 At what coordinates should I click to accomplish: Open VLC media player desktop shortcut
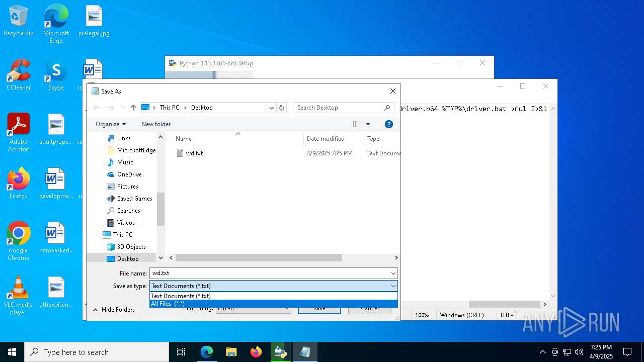19,296
